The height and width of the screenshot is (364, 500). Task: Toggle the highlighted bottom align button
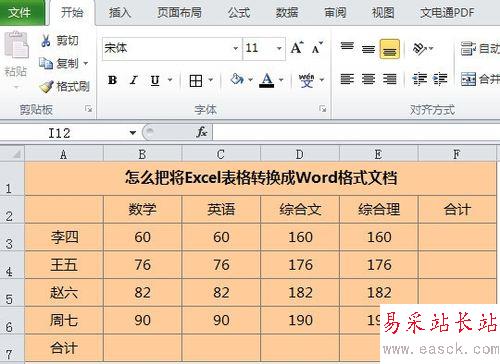tap(390, 49)
